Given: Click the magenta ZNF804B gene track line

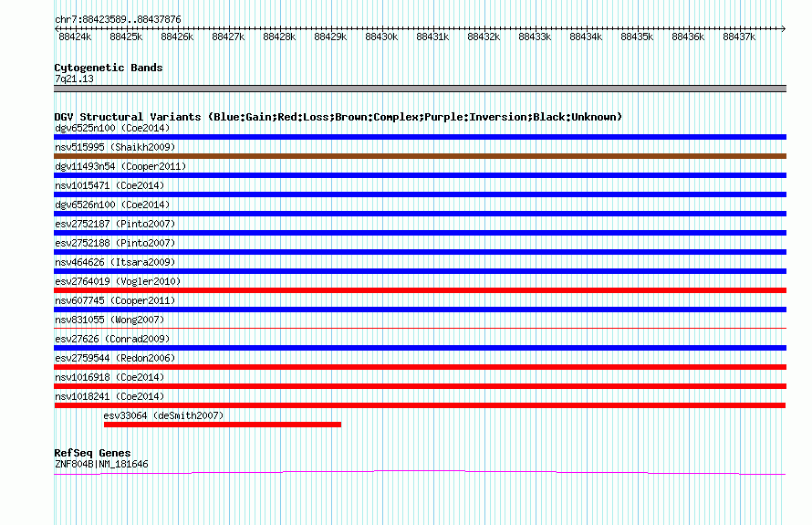Looking at the screenshot, I should pyautogui.click(x=420, y=472).
